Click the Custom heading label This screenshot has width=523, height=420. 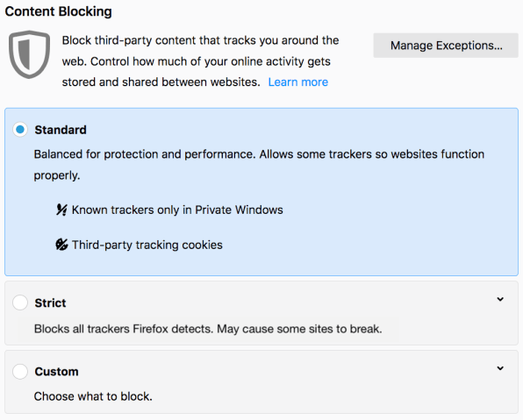(x=56, y=372)
